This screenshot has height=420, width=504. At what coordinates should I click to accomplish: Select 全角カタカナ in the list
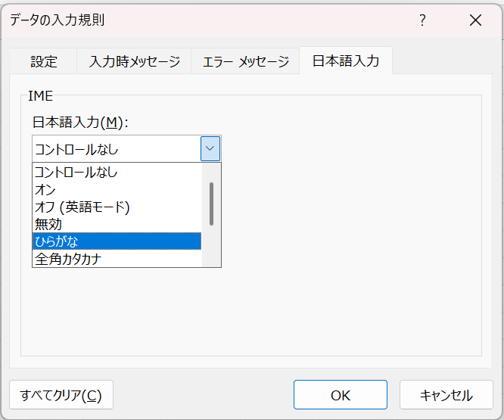tap(117, 258)
